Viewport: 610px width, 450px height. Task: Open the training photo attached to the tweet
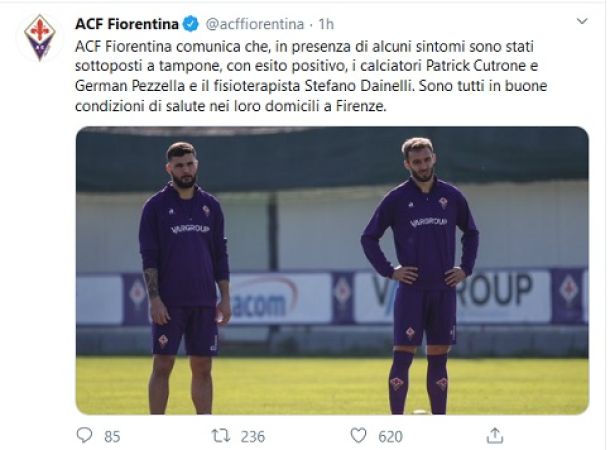pyautogui.click(x=331, y=270)
